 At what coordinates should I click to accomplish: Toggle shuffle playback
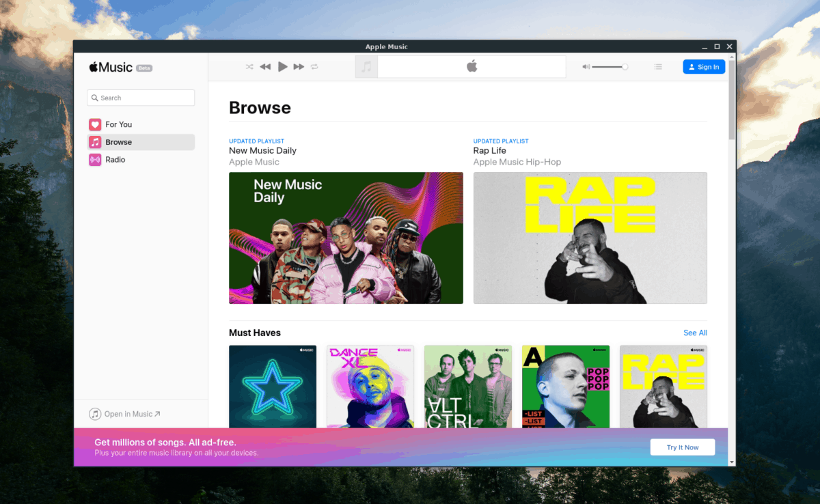[249, 67]
